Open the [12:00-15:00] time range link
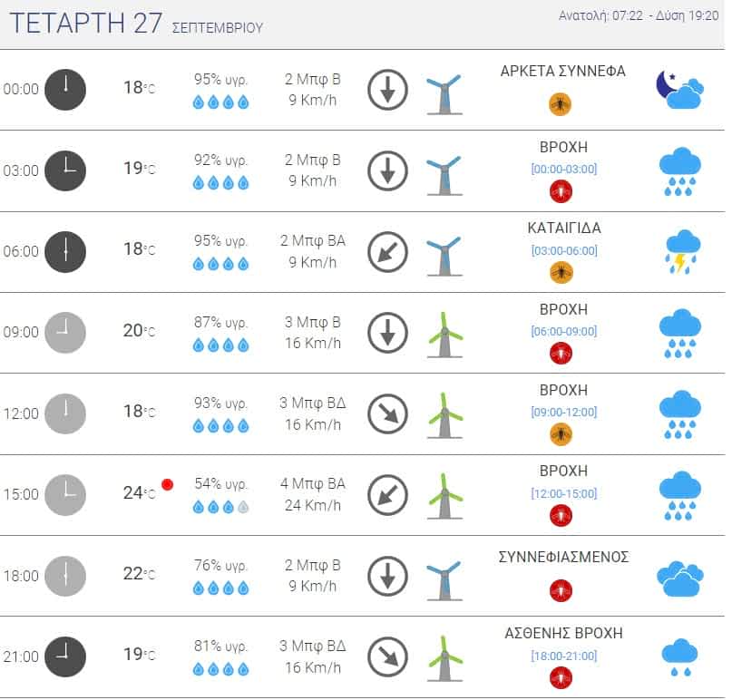732x700 pixels. point(564,493)
